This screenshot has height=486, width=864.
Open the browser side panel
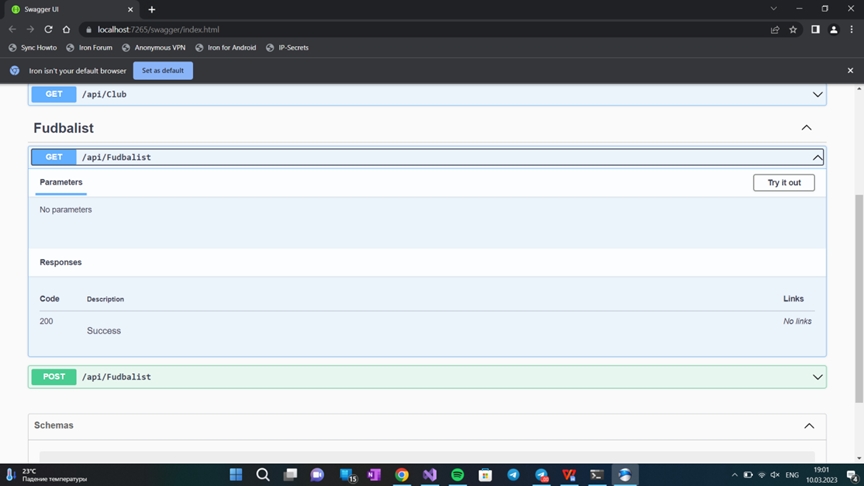coord(815,29)
